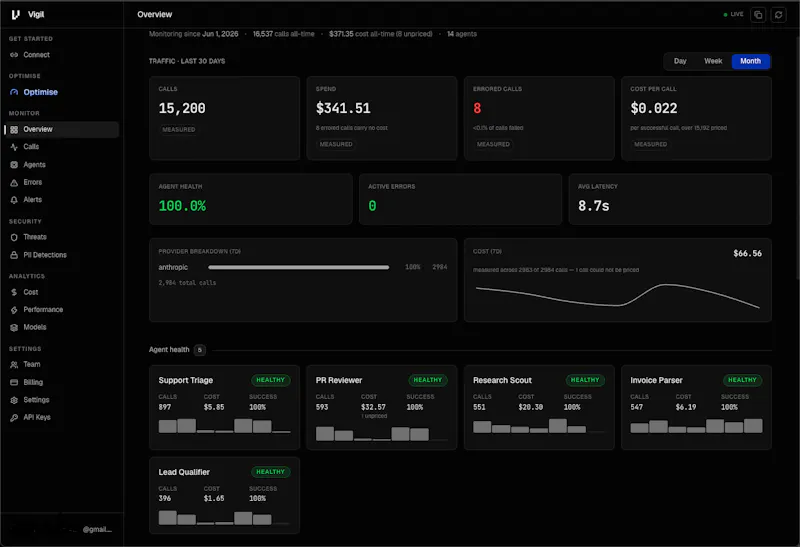800x547 pixels.
Task: Copy dashboard using top-right copy icon
Action: point(758,15)
